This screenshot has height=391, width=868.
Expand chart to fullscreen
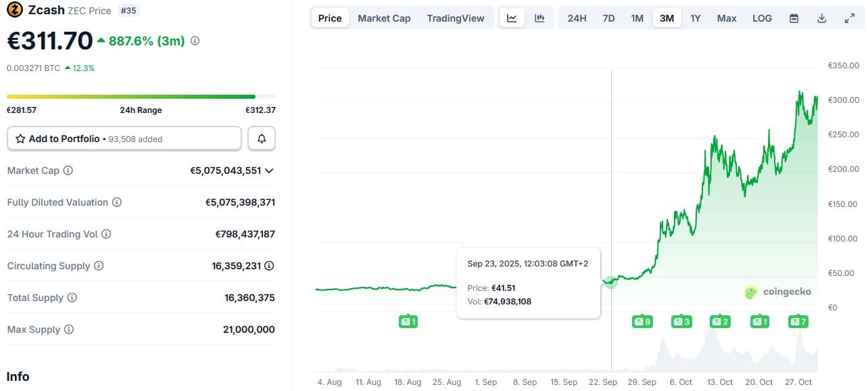pos(850,18)
